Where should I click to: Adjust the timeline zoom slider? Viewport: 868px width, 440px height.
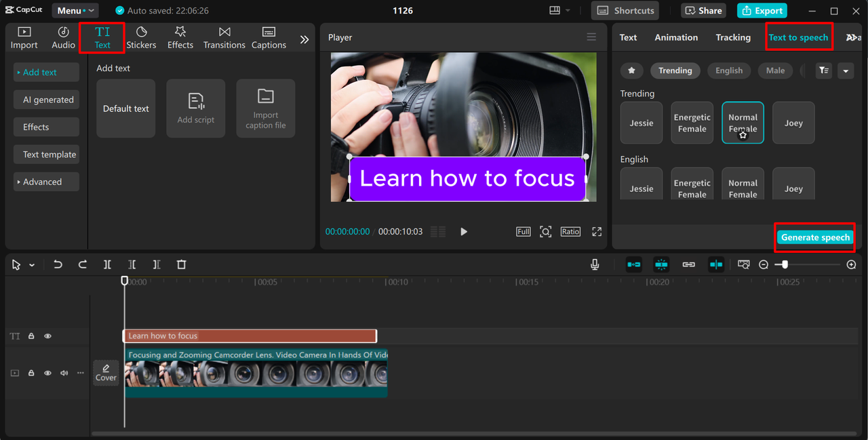tap(785, 264)
